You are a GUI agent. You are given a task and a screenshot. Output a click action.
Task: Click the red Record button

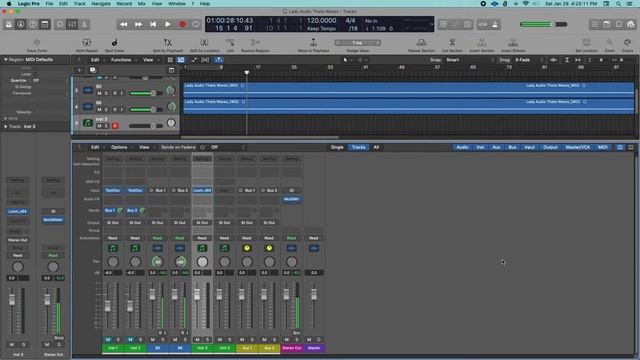pyautogui.click(x=182, y=24)
